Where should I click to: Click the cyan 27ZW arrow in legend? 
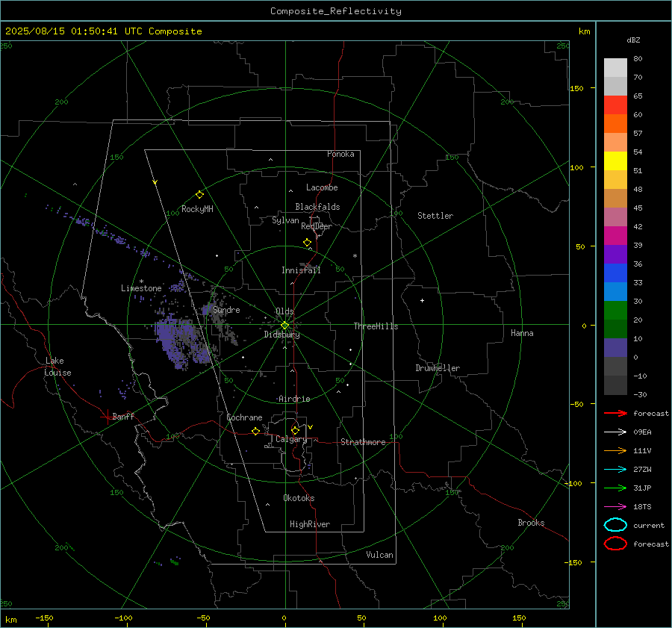point(615,470)
